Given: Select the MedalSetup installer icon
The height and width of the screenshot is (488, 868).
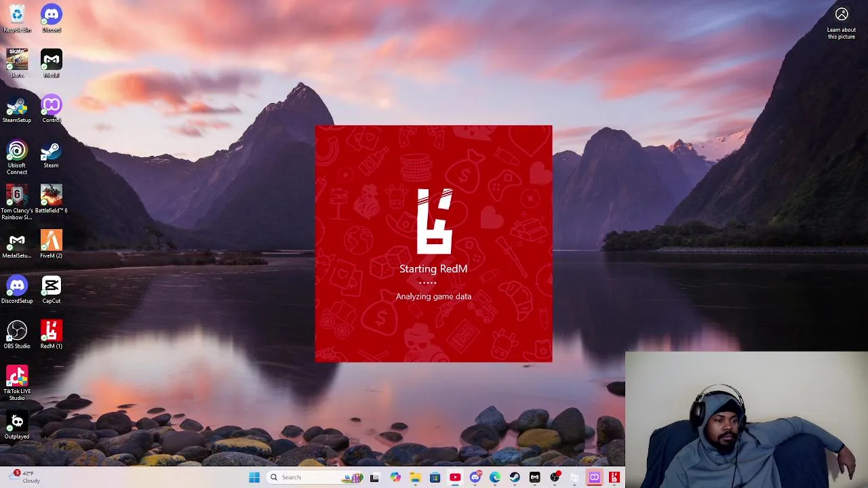Looking at the screenshot, I should coord(17,245).
